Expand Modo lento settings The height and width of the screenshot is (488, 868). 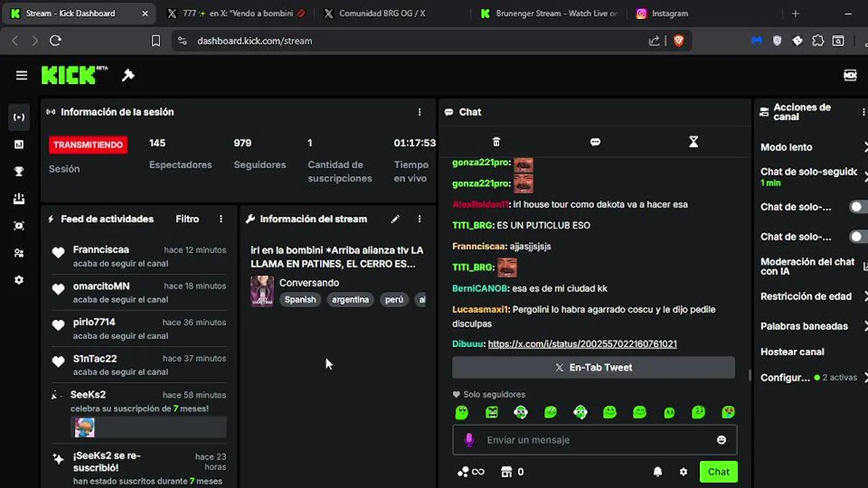point(866,147)
